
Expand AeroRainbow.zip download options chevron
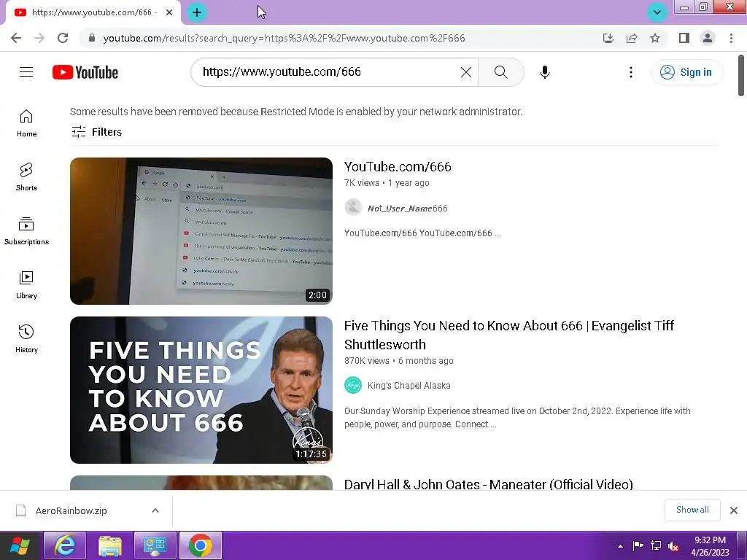(x=155, y=510)
